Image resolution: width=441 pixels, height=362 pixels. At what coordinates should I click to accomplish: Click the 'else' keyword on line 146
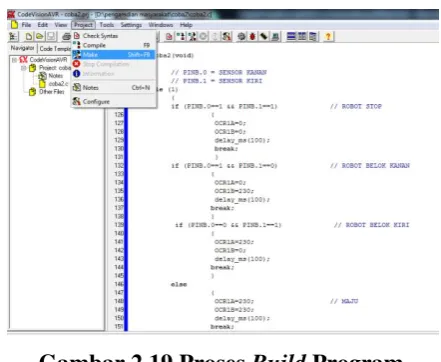click(x=179, y=284)
